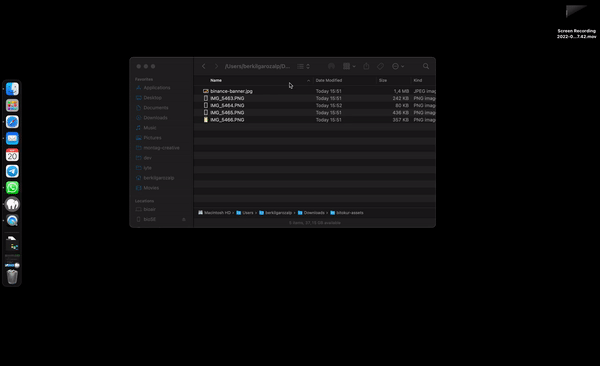Sort files by Size column

(x=383, y=80)
